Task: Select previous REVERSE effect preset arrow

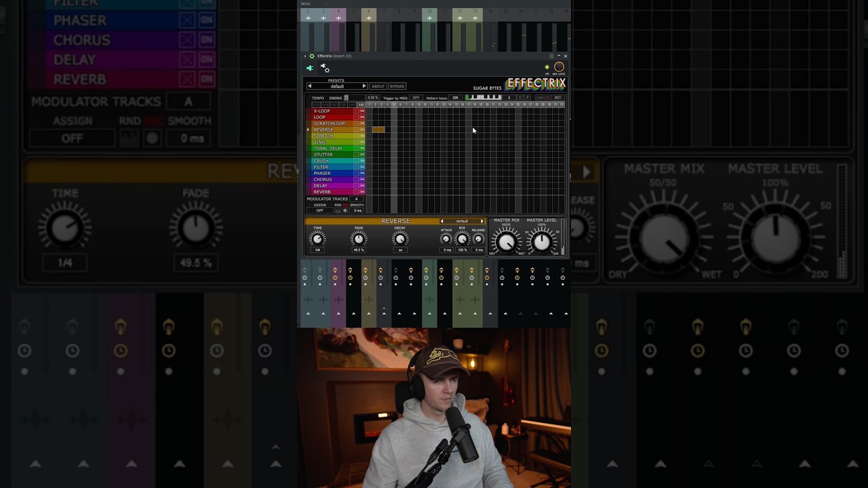Action: [442, 221]
